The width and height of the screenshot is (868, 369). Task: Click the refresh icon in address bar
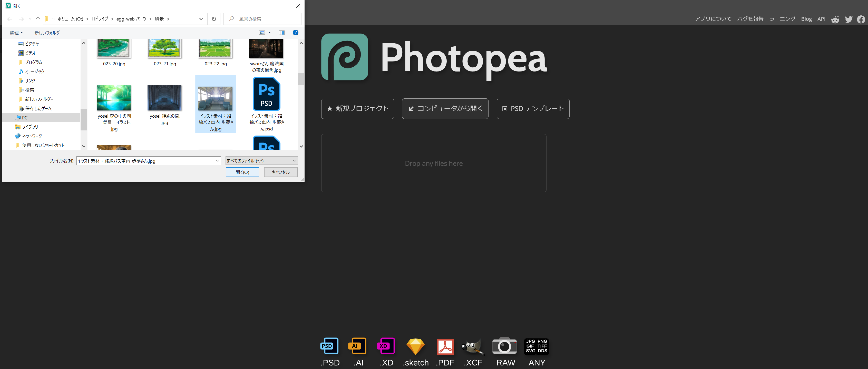[214, 19]
